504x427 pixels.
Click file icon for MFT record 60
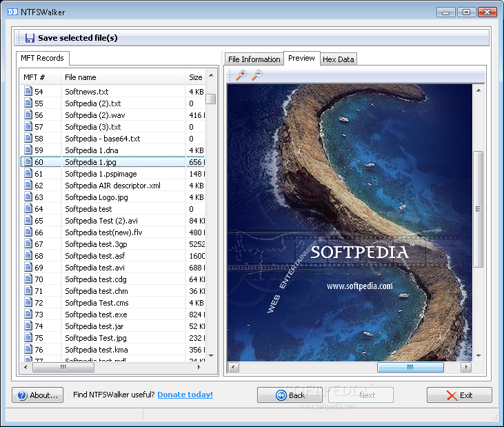click(x=28, y=161)
